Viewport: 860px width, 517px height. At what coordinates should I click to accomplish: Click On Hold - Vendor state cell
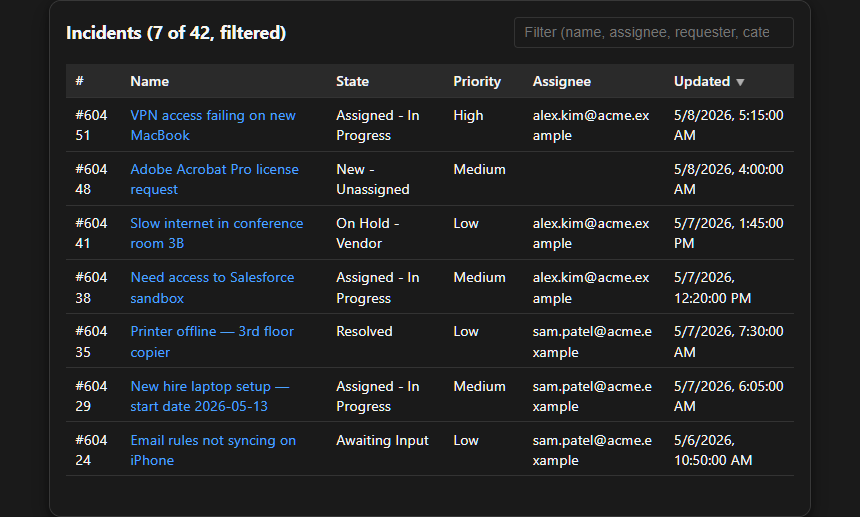click(367, 233)
